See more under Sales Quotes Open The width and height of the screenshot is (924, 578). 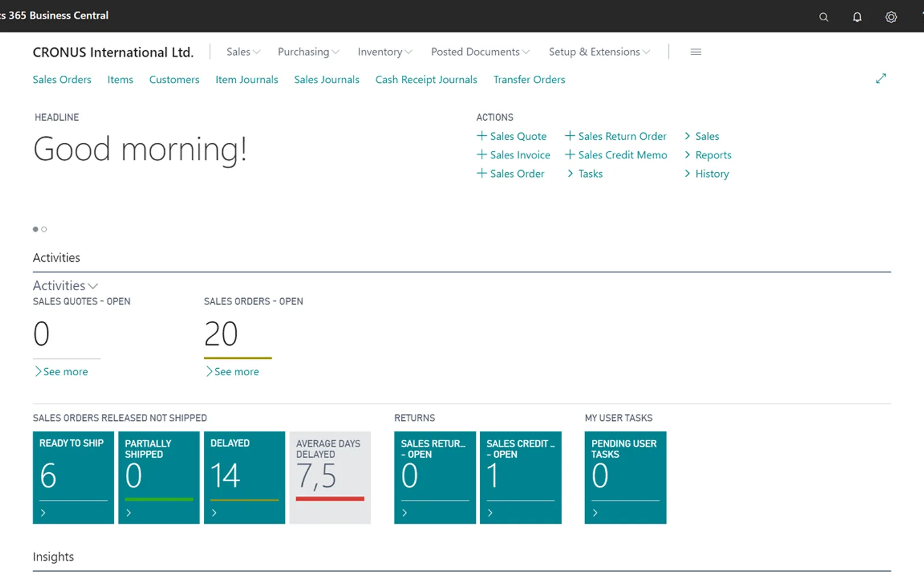click(x=61, y=372)
